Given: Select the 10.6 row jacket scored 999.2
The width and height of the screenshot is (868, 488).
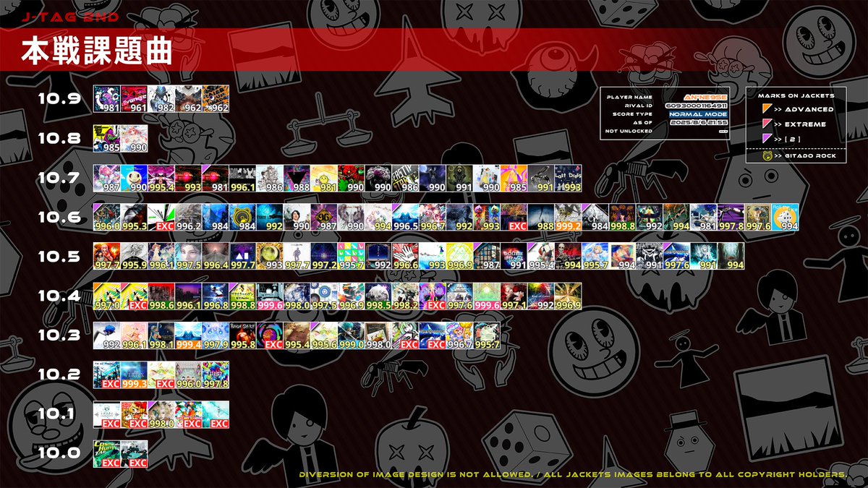Looking at the screenshot, I should coord(569,218).
